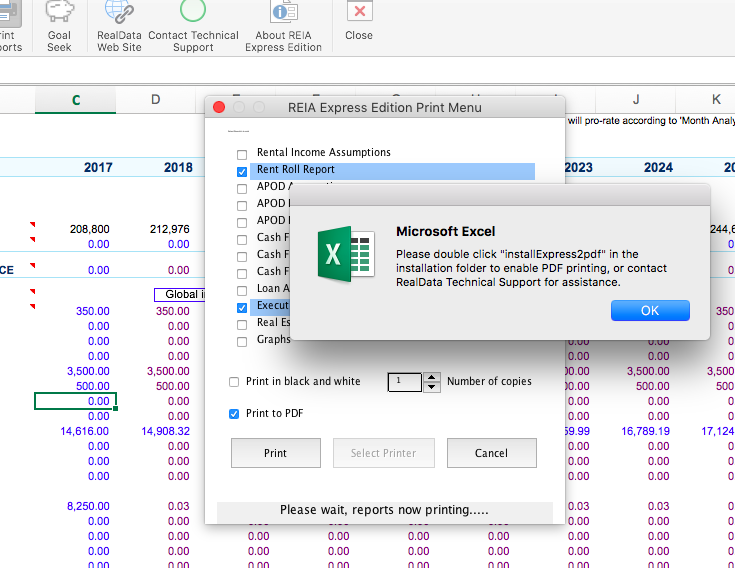
Task: Click the number of copies field
Action: tap(405, 382)
